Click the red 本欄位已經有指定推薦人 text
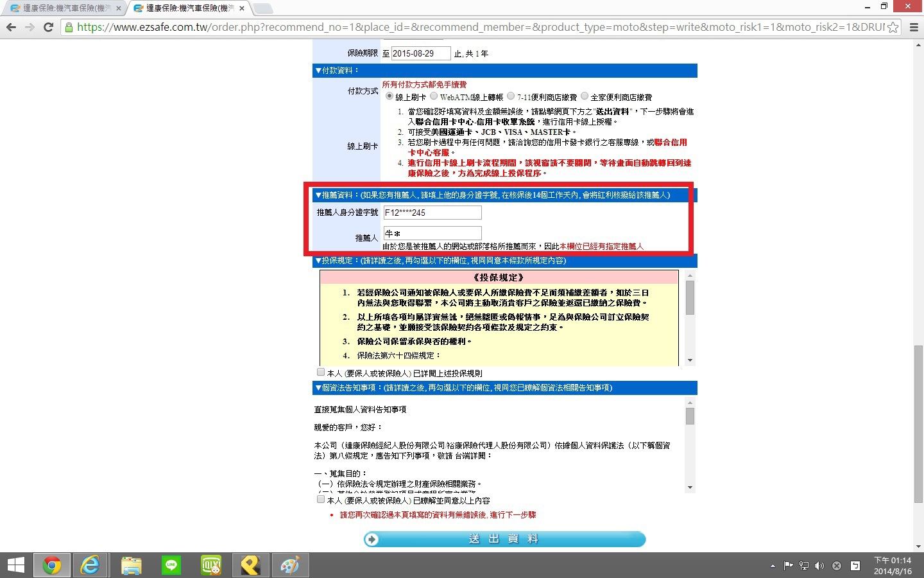Image resolution: width=924 pixels, height=578 pixels. coord(602,246)
